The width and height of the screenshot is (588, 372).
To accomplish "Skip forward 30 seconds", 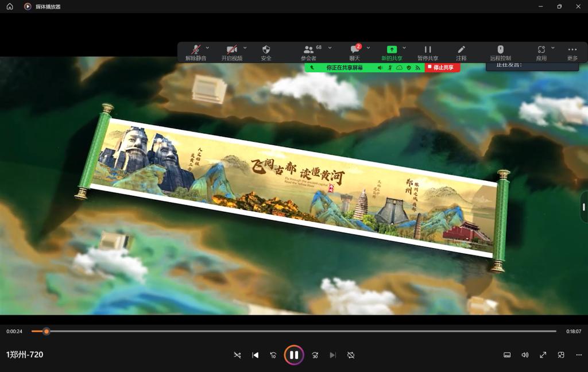I will (315, 355).
